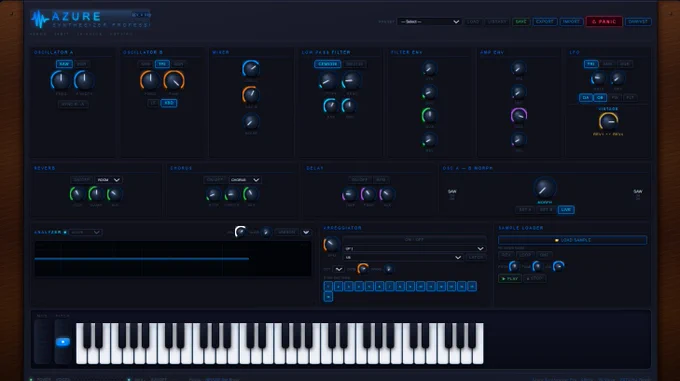Viewport: 680px width, 381px height.
Task: Select TRI shape in LFO section
Action: pyautogui.click(x=591, y=64)
